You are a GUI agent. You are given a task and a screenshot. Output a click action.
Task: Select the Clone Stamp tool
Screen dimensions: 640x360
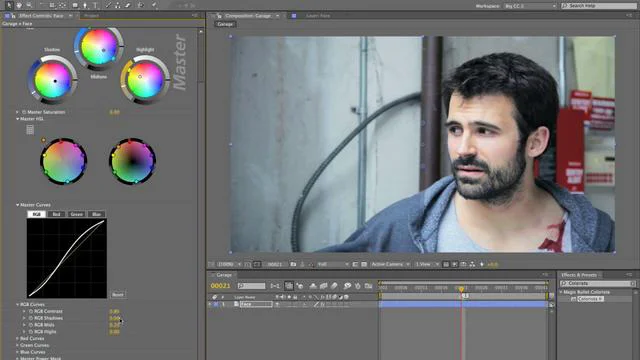[118, 5]
